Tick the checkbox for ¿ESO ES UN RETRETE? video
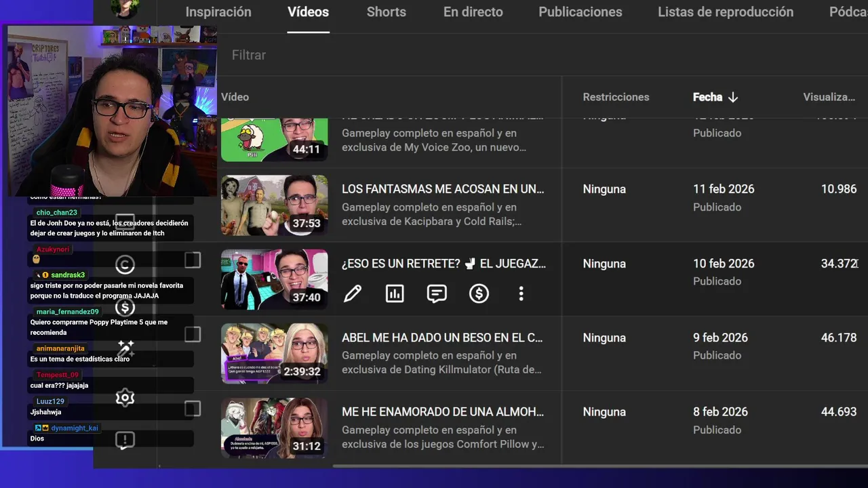Viewport: 868px width, 488px height. (193, 260)
